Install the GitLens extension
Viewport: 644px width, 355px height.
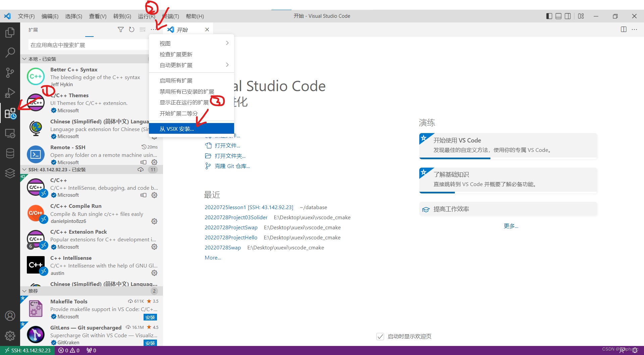pyautogui.click(x=150, y=343)
